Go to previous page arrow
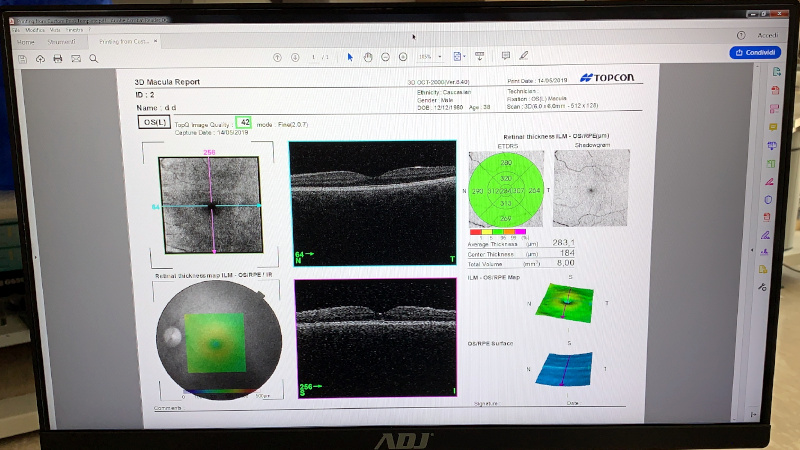 click(x=278, y=57)
